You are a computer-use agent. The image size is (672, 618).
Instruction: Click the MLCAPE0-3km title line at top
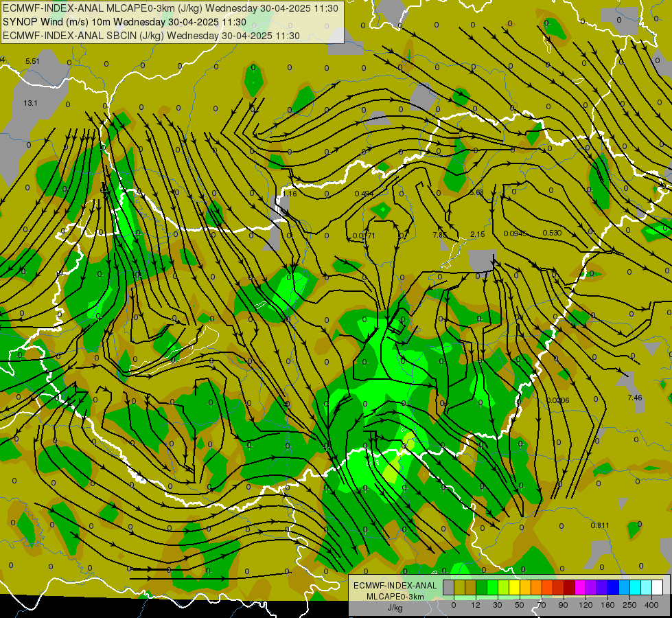tap(170, 8)
